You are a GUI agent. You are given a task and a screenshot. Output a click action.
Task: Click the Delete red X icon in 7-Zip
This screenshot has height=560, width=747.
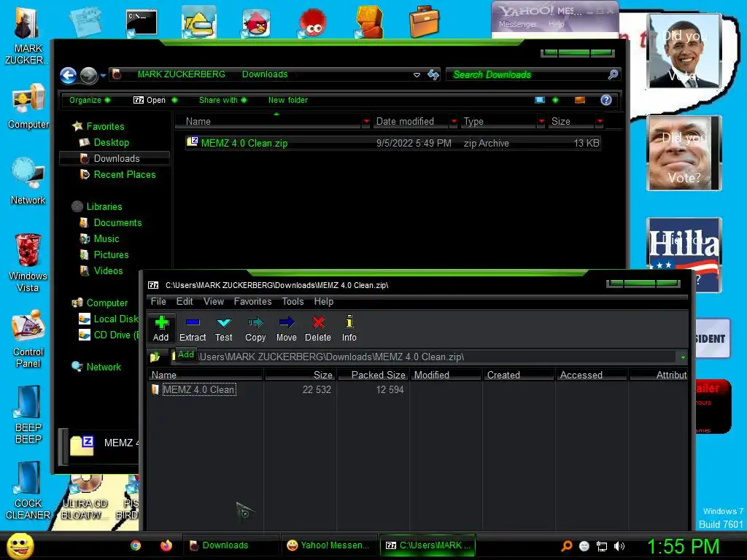[318, 322]
